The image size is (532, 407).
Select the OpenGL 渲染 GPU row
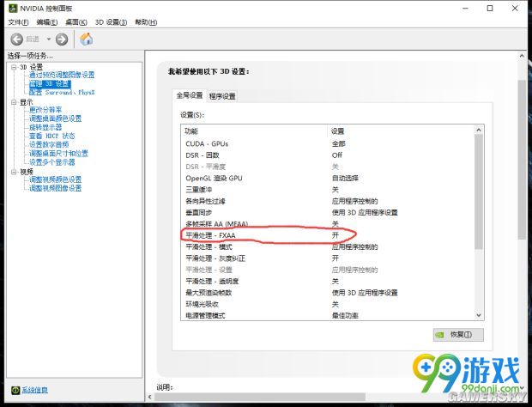pyautogui.click(x=328, y=179)
